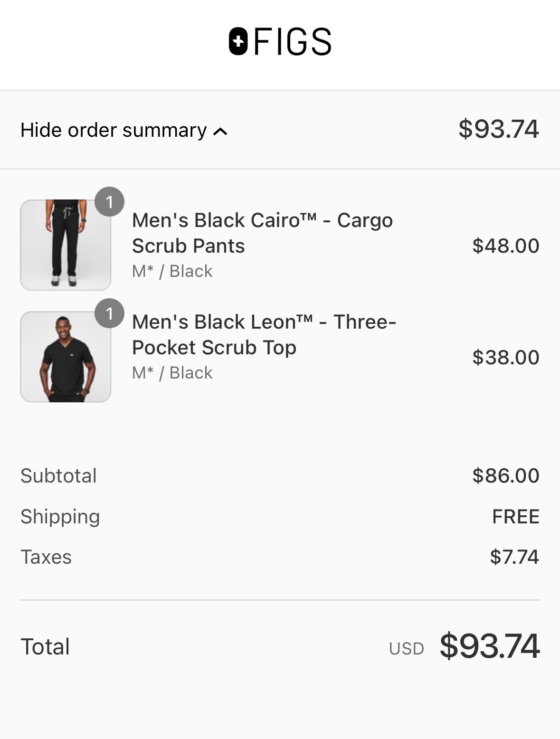Click the FIGS wordmark text
The height and width of the screenshot is (739, 560).
pos(293,42)
